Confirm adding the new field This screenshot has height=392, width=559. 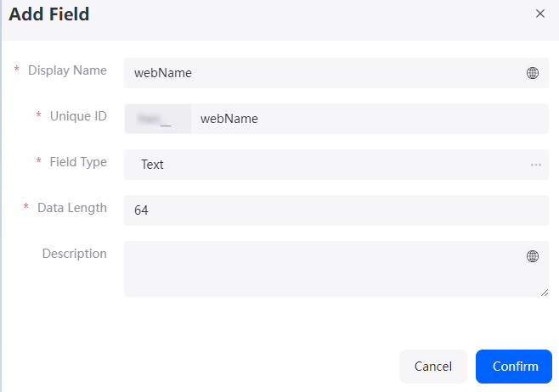(x=514, y=367)
